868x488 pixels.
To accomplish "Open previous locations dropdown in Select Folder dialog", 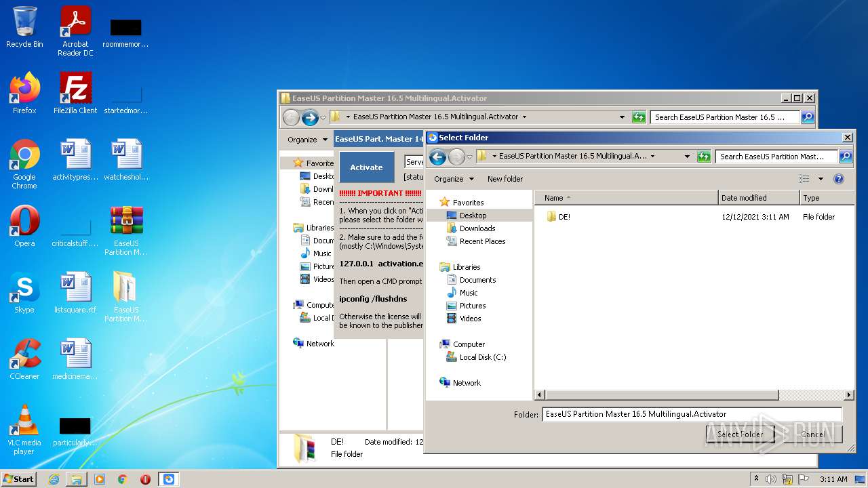I will [x=687, y=157].
